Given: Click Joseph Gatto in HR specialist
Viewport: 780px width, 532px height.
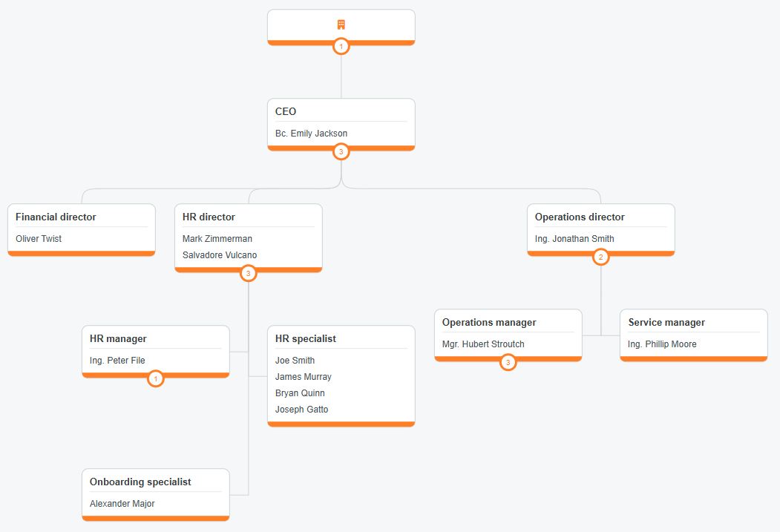Looking at the screenshot, I should coord(301,410).
